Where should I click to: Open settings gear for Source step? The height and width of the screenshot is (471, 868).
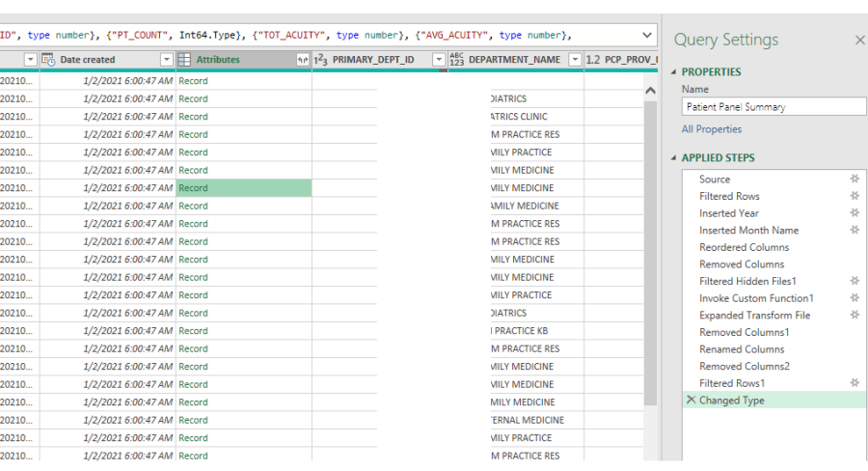coord(854,179)
